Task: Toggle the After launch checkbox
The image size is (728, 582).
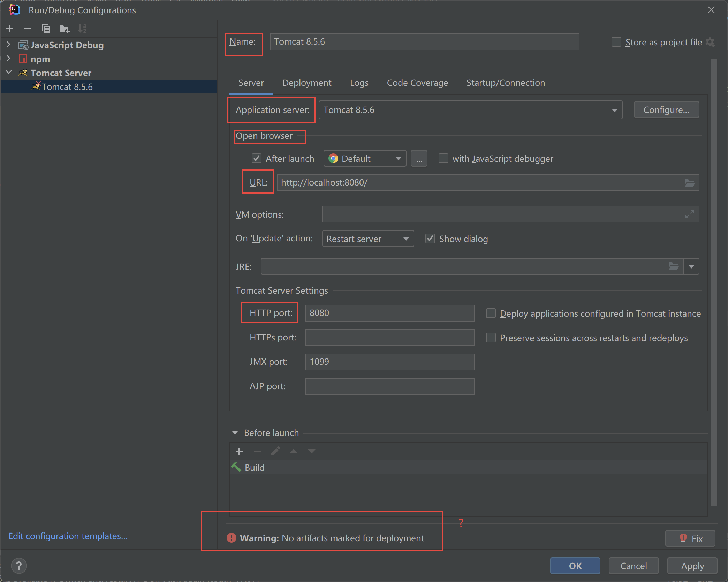Action: click(257, 159)
